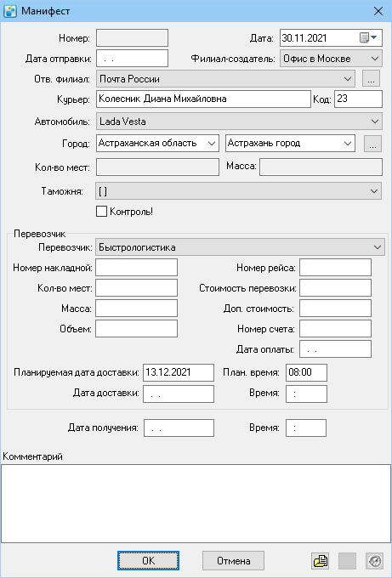Click the date text 30.11.2021
Image resolution: width=392 pixels, height=578 pixels.
coord(304,38)
